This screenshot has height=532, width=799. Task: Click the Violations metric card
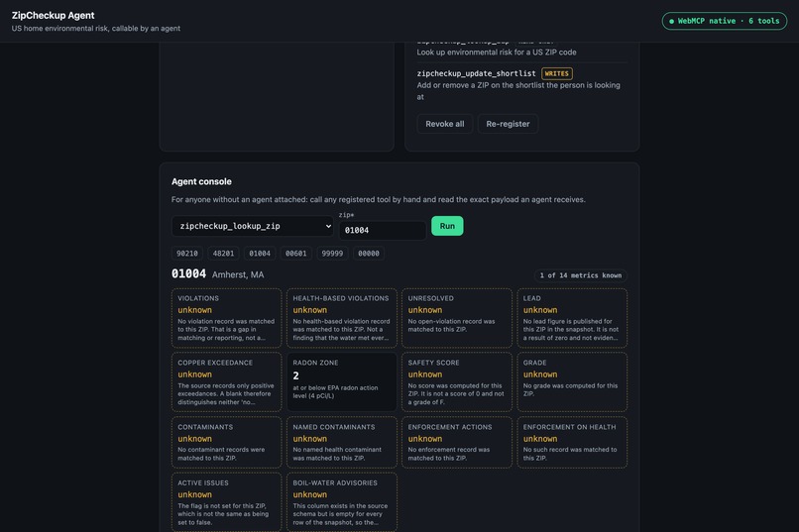[x=226, y=318]
